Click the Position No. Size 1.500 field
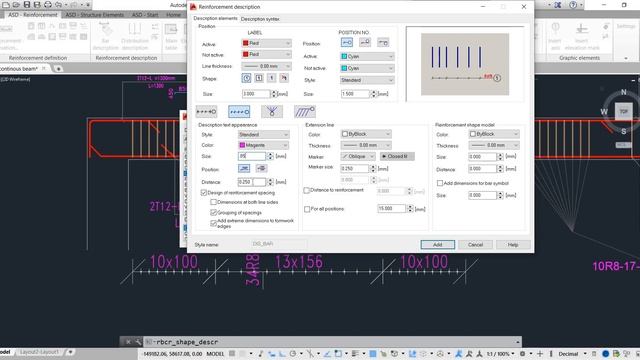 click(x=355, y=94)
